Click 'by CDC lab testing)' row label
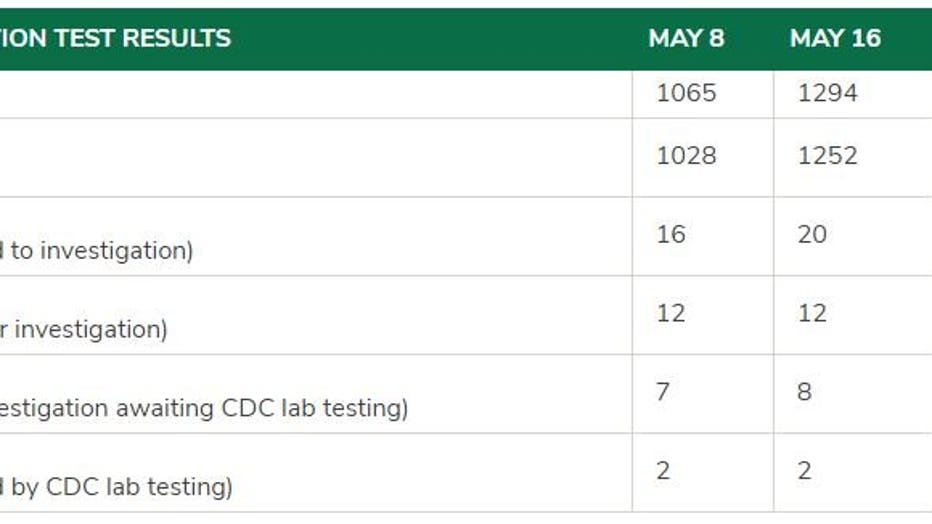This screenshot has height=524, width=932. [121, 488]
